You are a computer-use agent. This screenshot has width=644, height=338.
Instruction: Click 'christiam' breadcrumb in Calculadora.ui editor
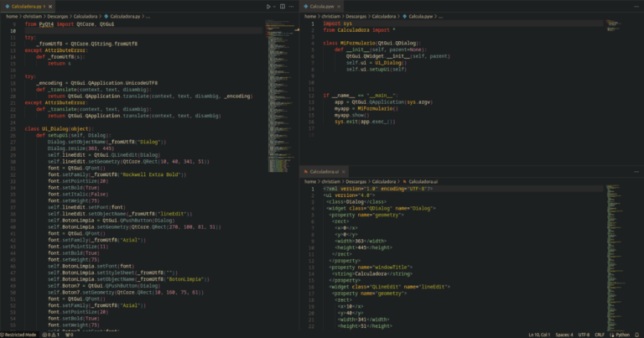[331, 181]
